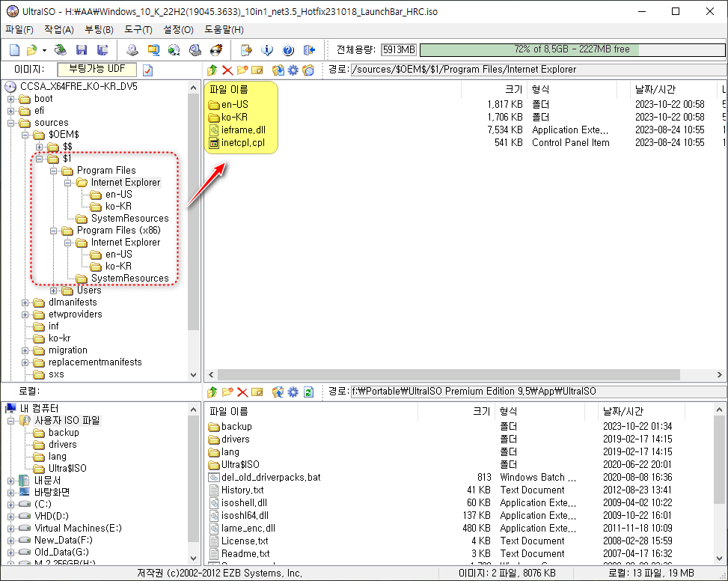Click the Burn CD/DVD Image flame icon

click(x=216, y=49)
